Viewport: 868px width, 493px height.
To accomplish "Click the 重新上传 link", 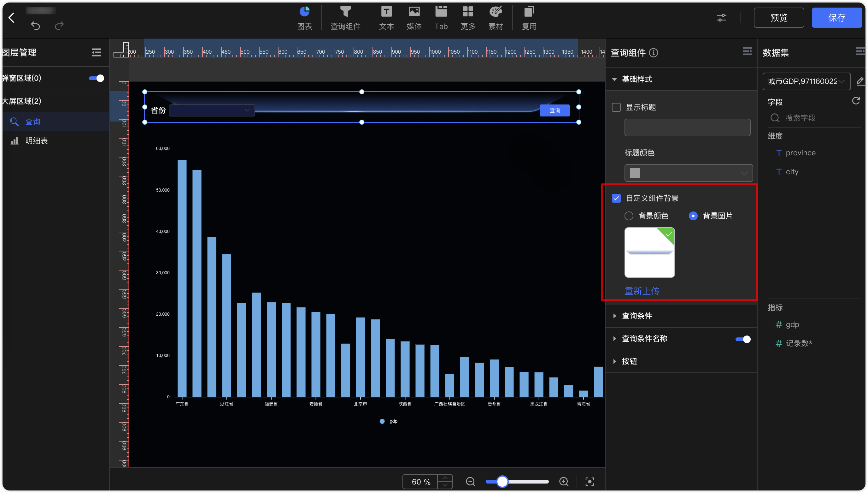I will tap(642, 291).
